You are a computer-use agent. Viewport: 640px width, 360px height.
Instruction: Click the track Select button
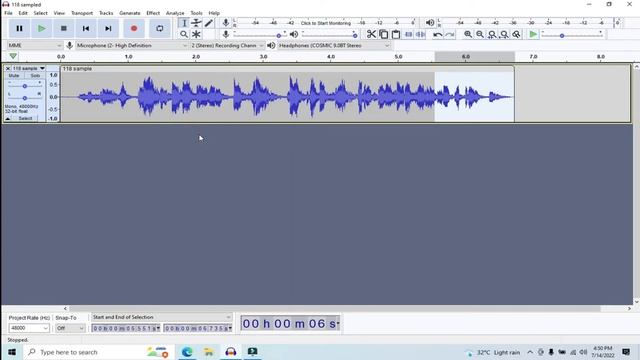point(25,118)
